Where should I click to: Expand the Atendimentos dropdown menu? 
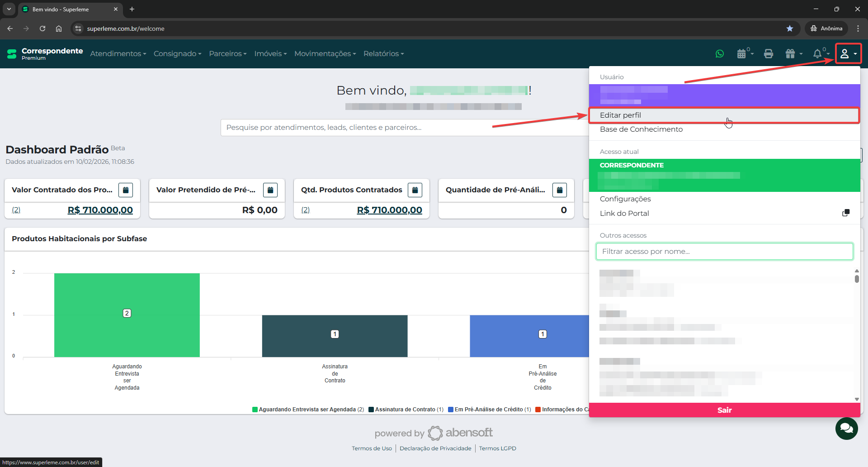[118, 54]
